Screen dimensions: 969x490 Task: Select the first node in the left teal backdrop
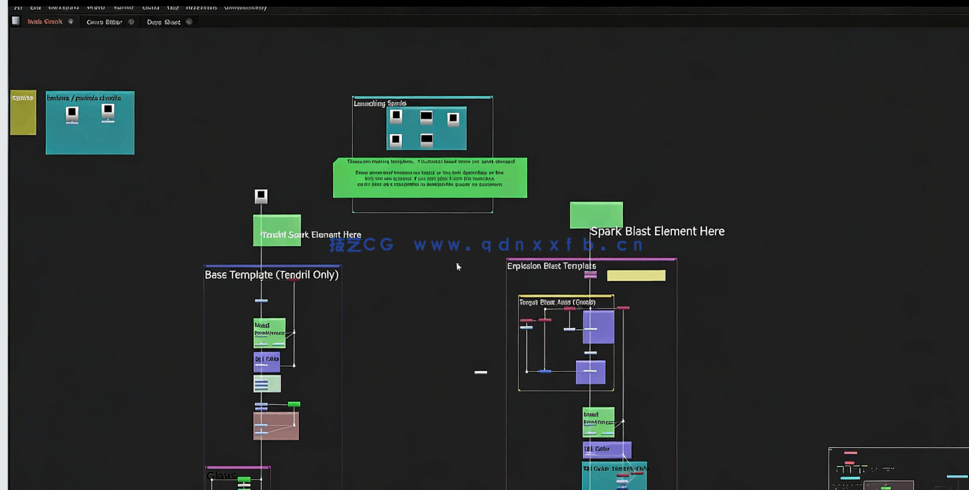[72, 114]
